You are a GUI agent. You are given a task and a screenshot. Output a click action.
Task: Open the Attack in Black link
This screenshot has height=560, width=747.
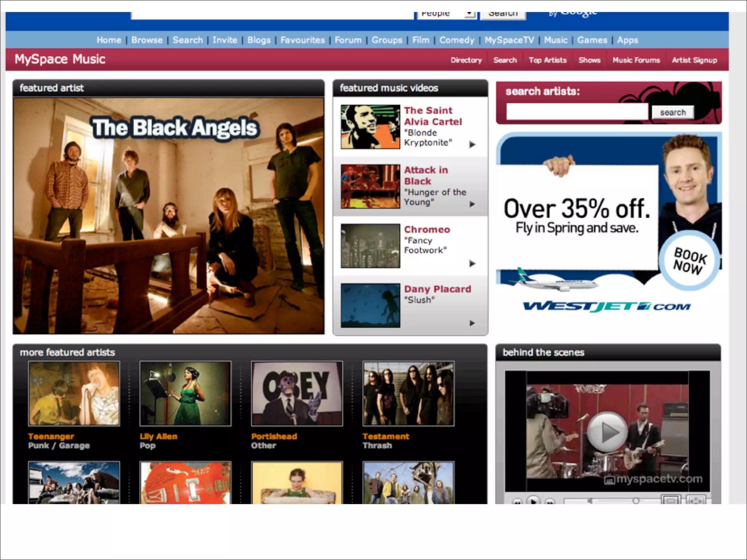click(426, 175)
